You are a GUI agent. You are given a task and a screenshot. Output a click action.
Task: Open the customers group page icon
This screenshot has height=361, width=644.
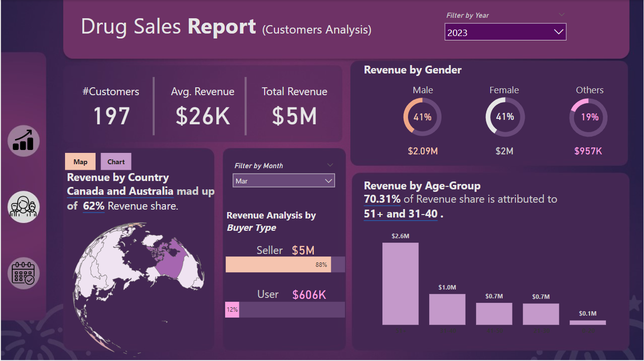24,207
